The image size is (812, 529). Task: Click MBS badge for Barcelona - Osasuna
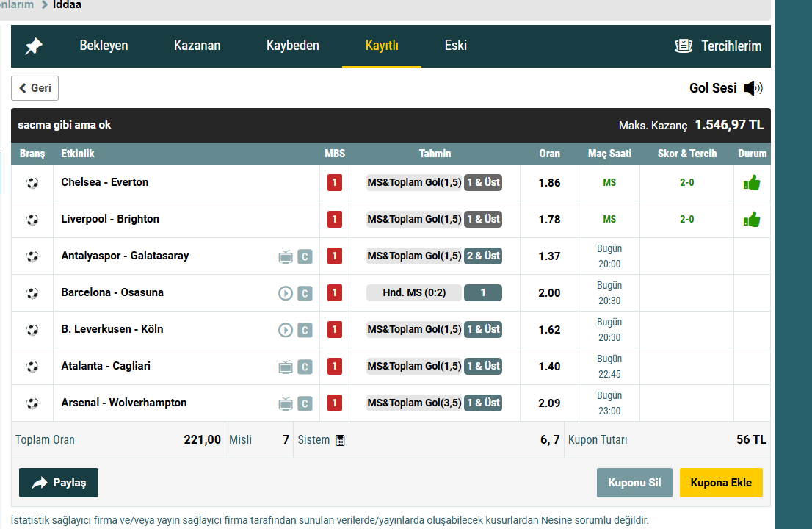coord(335,293)
